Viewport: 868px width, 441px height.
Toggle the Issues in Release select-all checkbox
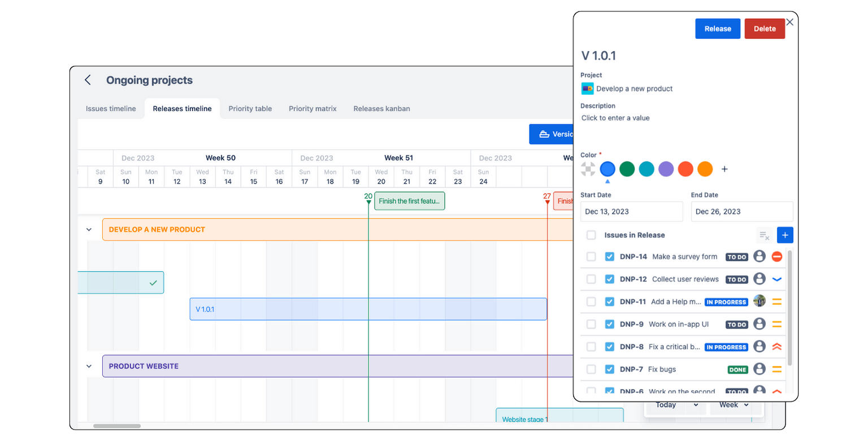pyautogui.click(x=591, y=235)
